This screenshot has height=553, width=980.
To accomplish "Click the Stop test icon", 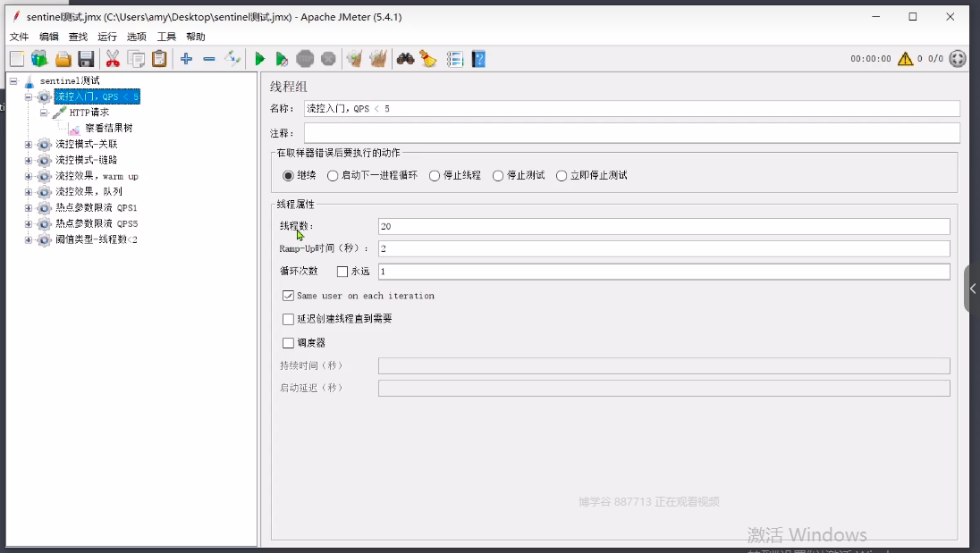I will (x=305, y=59).
